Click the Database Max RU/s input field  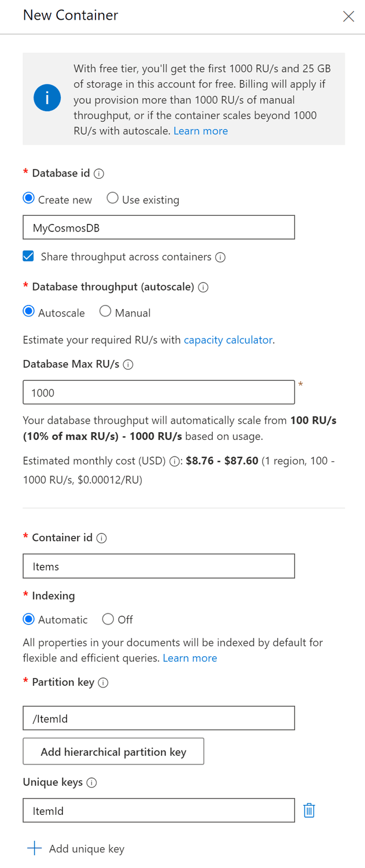click(159, 392)
